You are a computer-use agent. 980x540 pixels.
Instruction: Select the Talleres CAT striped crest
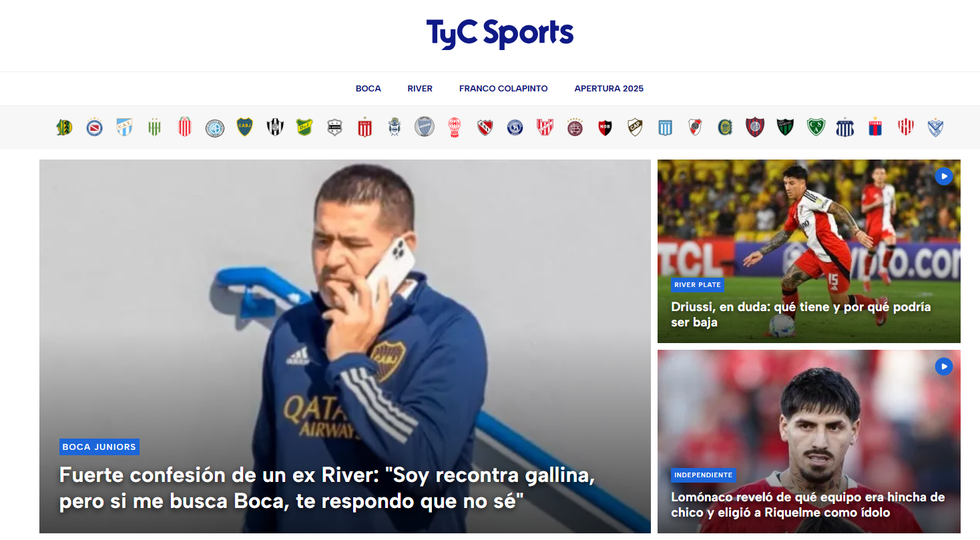[x=845, y=127]
